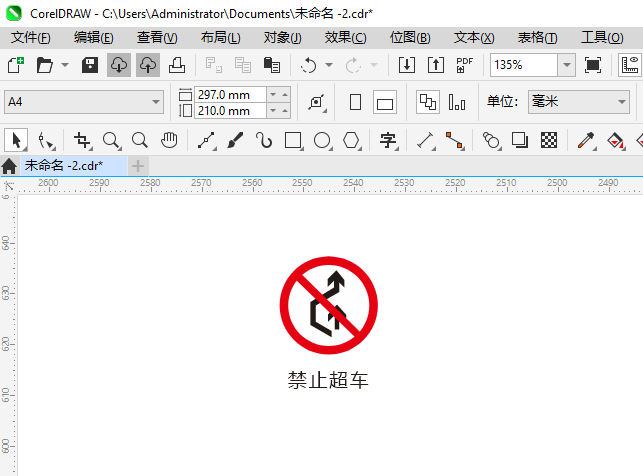Screen dimensions: 643x476
Task: Select Landscape page orientation
Action: pyautogui.click(x=385, y=102)
